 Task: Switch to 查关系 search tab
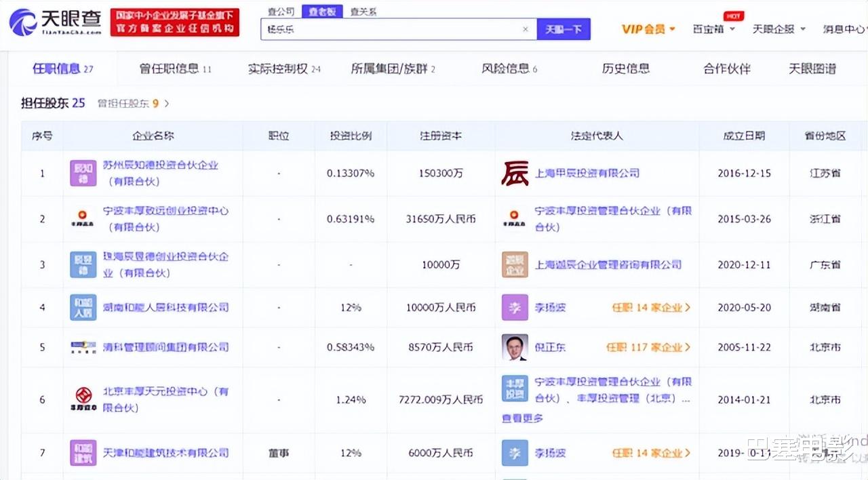(363, 12)
